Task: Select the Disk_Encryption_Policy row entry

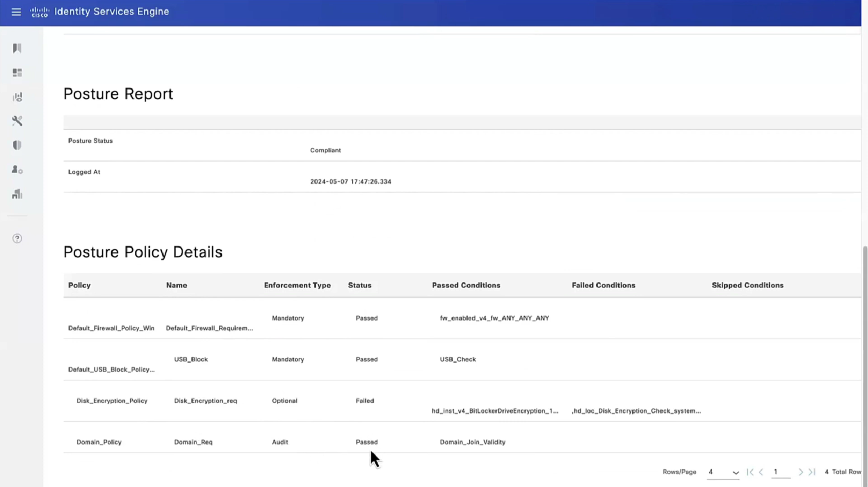Action: coord(112,401)
